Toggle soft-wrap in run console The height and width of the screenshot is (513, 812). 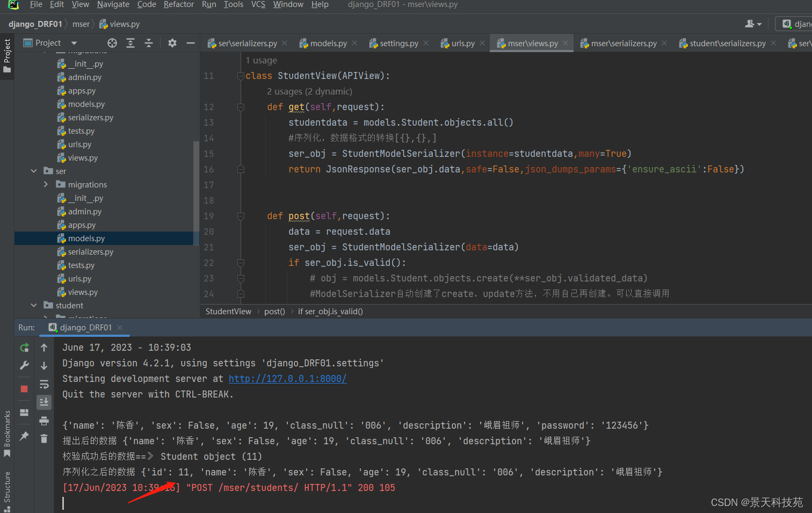44,384
